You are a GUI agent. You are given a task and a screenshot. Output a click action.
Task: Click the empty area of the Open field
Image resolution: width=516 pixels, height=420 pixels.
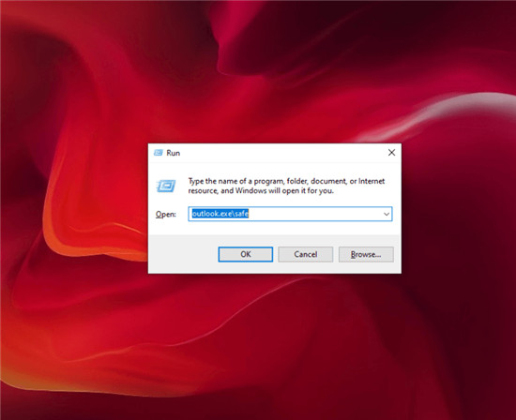click(x=314, y=214)
